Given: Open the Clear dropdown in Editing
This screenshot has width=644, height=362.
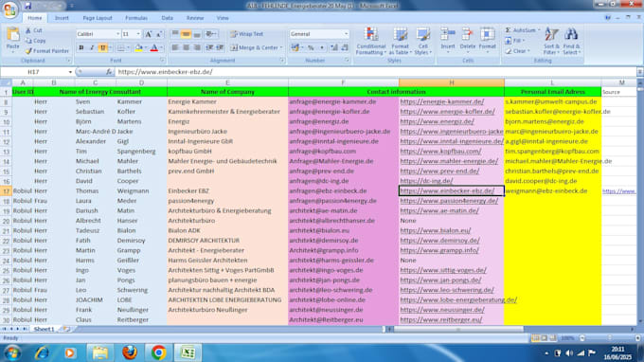Looking at the screenshot, I should (x=517, y=51).
